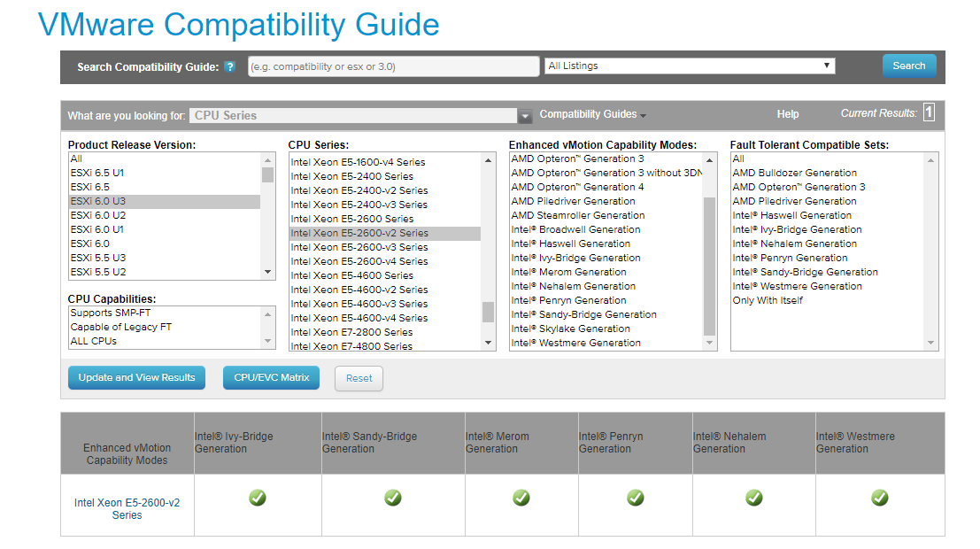Click the Search Compatibility Guide text field
The height and width of the screenshot is (549, 980).
click(393, 66)
